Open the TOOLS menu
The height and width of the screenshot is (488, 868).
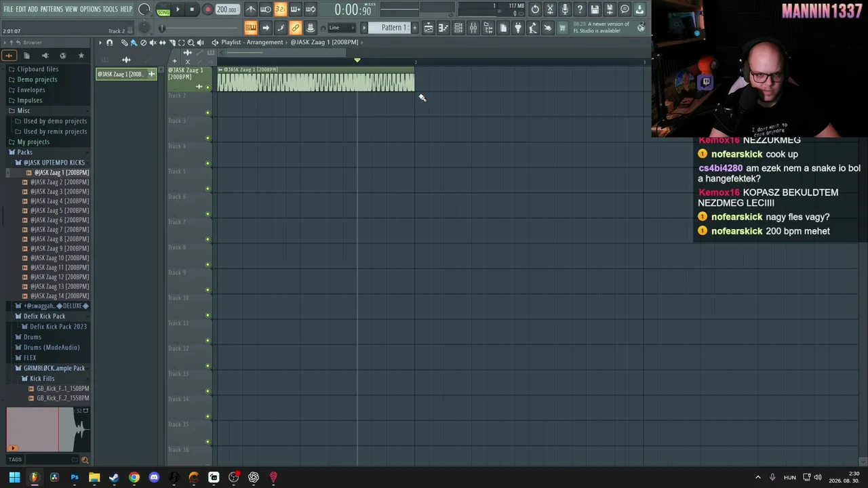pos(111,9)
